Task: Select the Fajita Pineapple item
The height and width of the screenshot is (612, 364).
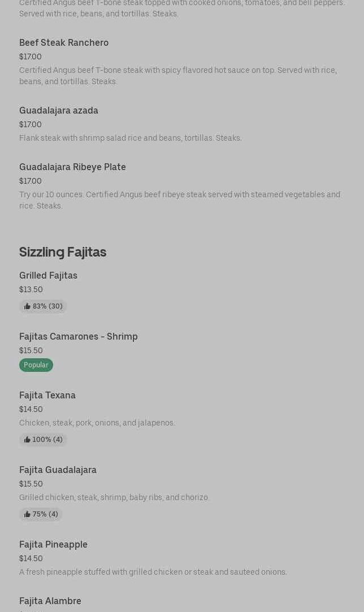Action: coord(53,545)
